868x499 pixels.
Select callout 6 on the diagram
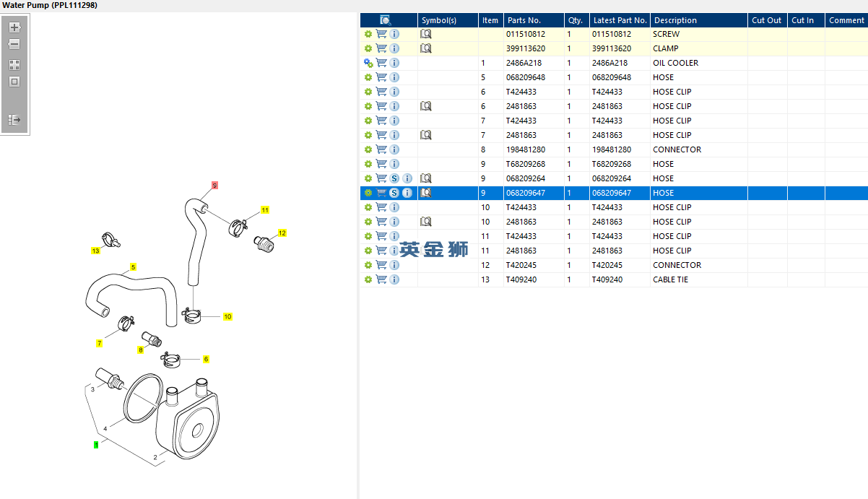206,359
